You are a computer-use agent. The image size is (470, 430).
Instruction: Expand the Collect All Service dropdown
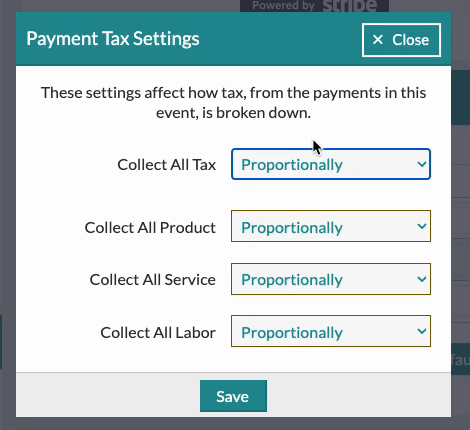pyautogui.click(x=331, y=279)
